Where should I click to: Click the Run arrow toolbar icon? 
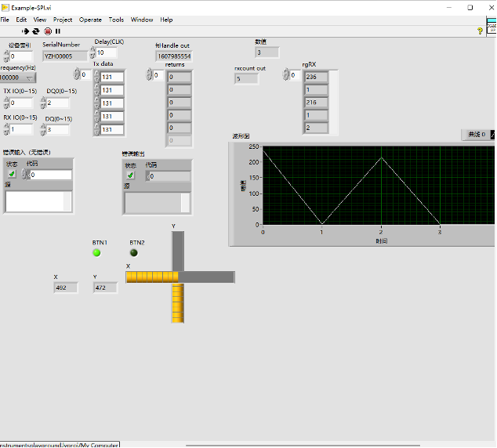click(x=25, y=31)
